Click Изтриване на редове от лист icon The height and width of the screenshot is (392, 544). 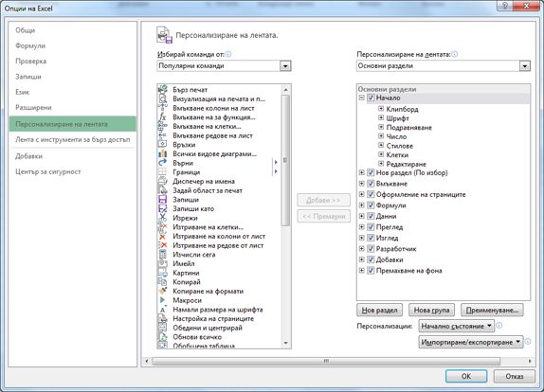tap(162, 245)
